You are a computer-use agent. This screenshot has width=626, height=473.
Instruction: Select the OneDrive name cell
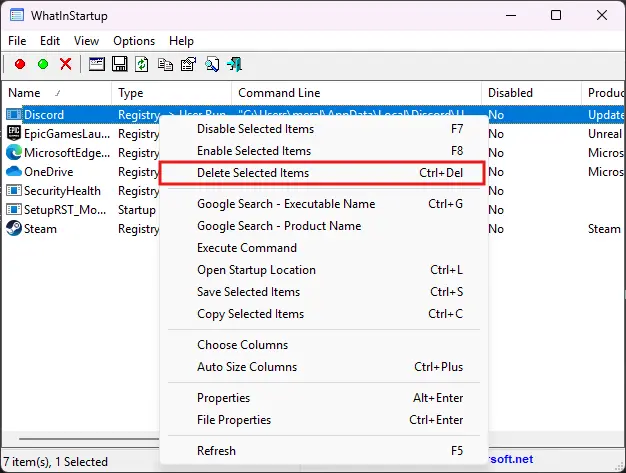(x=49, y=172)
